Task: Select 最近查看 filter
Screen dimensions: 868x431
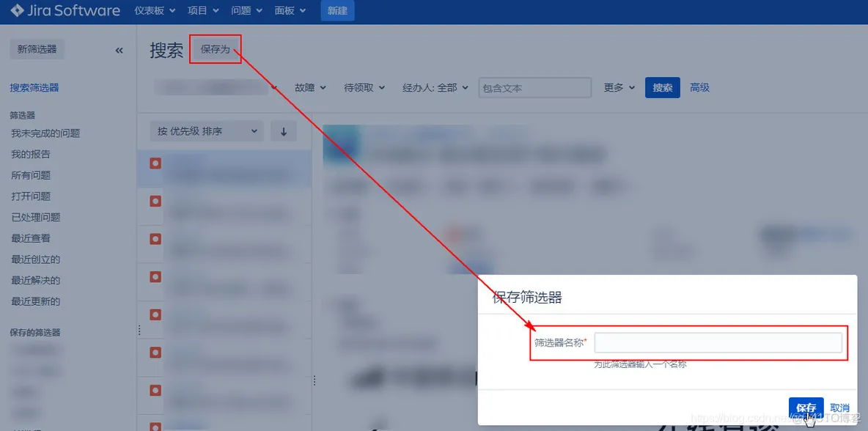Action: [31, 238]
